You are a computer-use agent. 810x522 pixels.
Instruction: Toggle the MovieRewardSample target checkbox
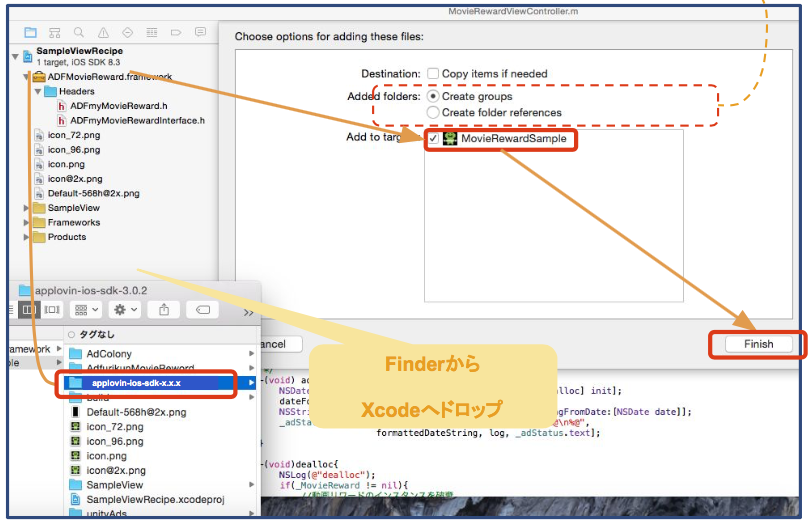pyautogui.click(x=433, y=139)
